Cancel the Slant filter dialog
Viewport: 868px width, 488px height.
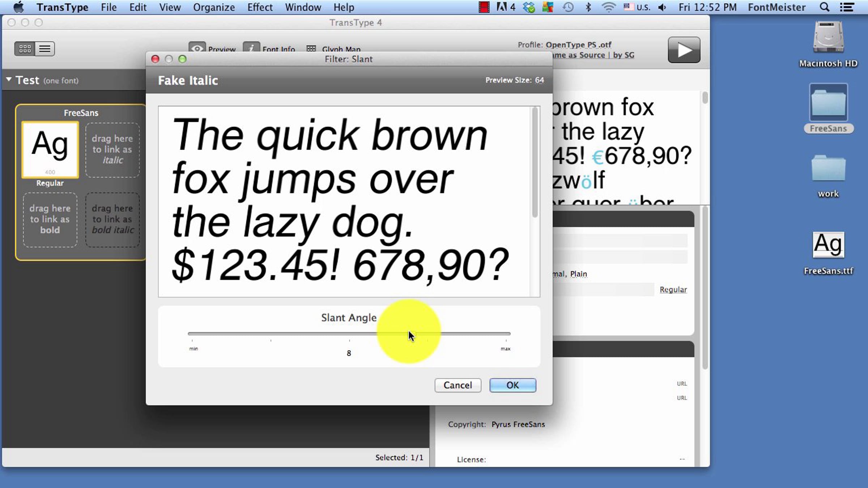458,385
